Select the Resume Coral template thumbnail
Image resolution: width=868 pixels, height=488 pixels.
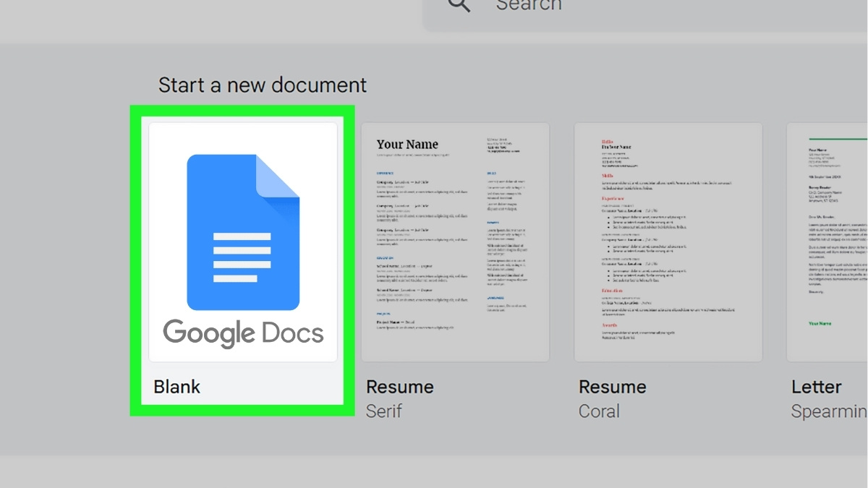(668, 242)
